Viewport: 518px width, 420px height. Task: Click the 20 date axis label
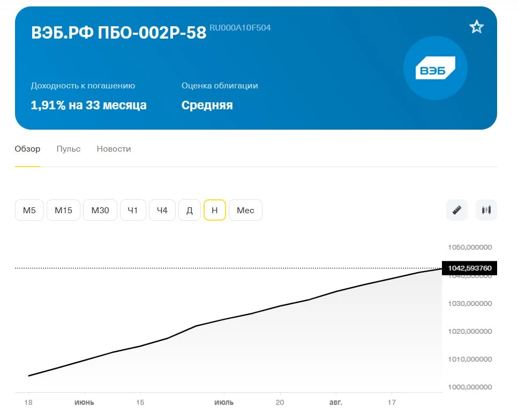pyautogui.click(x=280, y=402)
